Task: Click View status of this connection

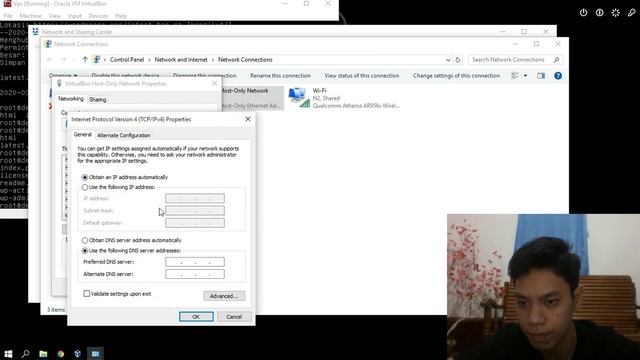Action: [x=362, y=76]
